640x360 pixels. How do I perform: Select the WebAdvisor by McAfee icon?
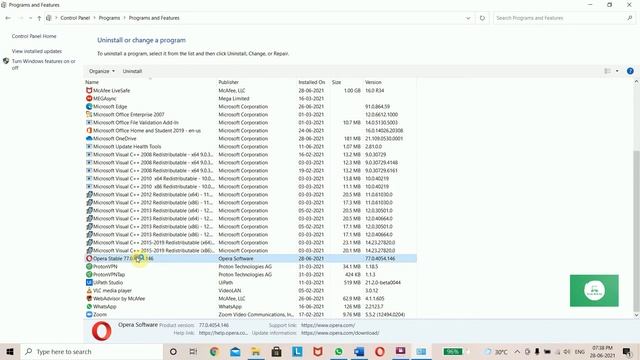[x=89, y=298]
